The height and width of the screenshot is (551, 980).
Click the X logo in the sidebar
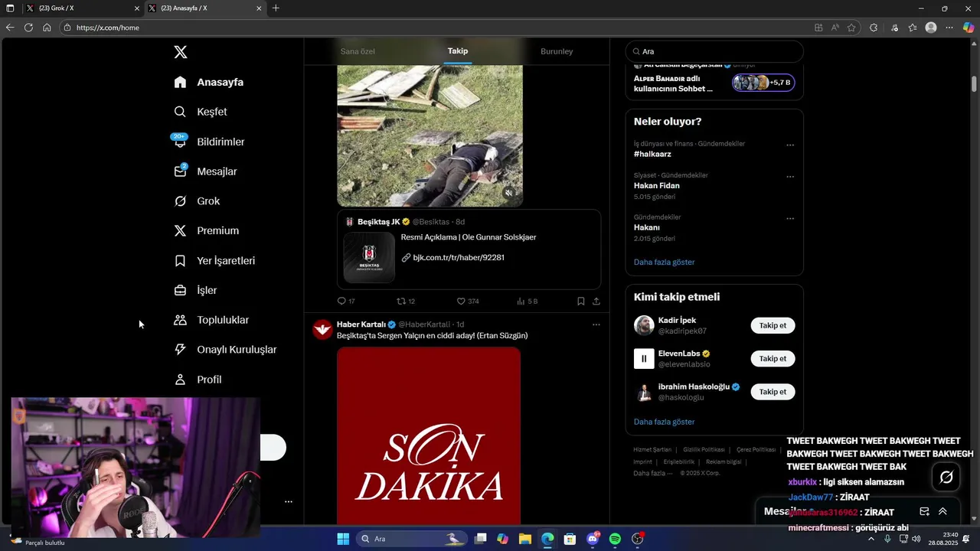click(x=181, y=52)
